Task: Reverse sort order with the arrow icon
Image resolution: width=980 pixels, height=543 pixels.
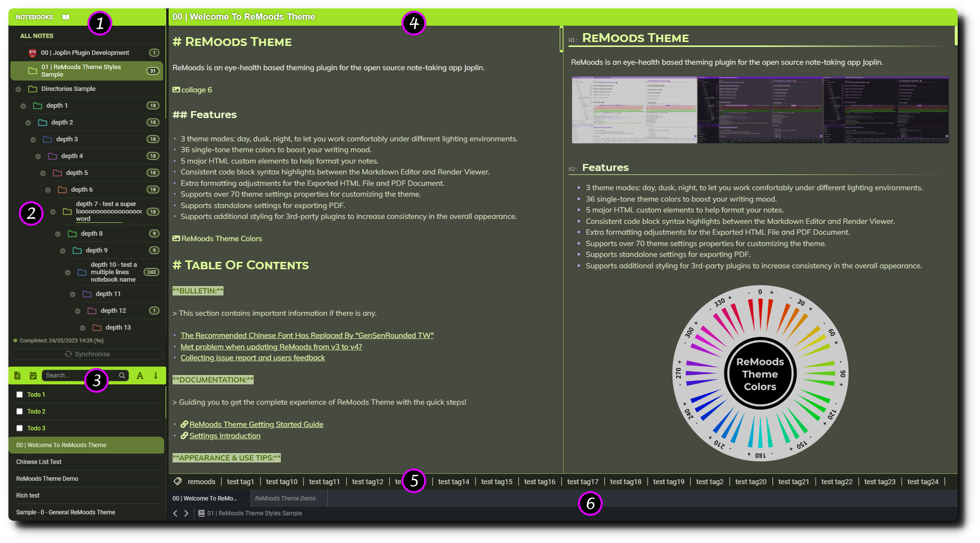Action: pos(156,376)
